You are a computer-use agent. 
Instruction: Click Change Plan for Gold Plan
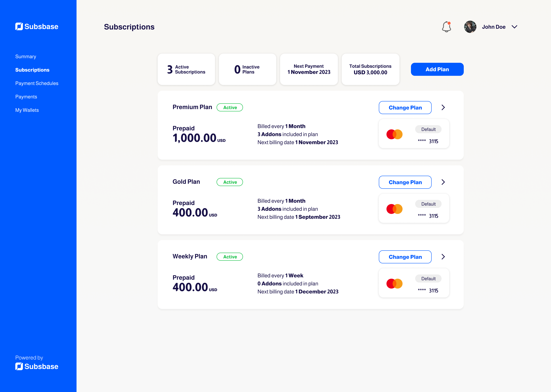pos(405,182)
